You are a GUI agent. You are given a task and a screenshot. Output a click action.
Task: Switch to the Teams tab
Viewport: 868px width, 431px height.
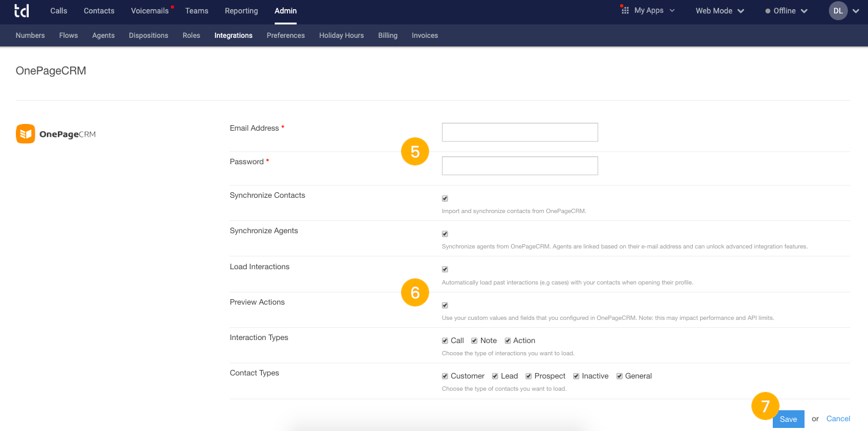[197, 10]
